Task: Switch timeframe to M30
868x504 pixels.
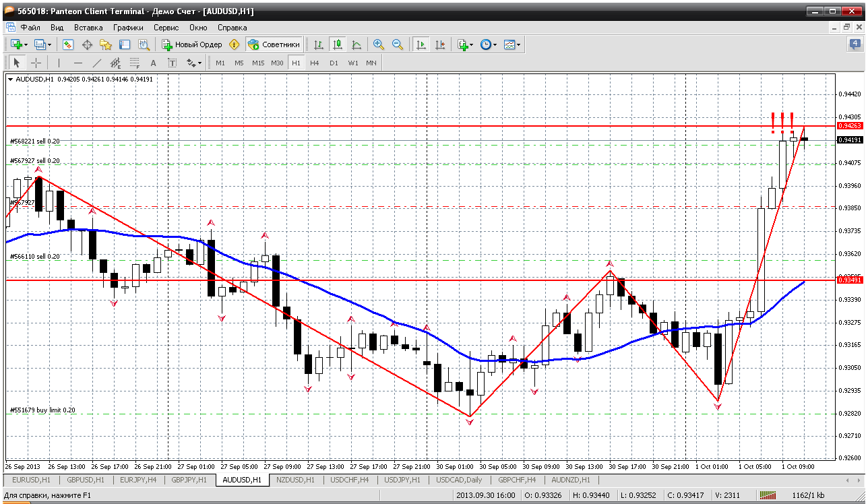Action: tap(277, 63)
